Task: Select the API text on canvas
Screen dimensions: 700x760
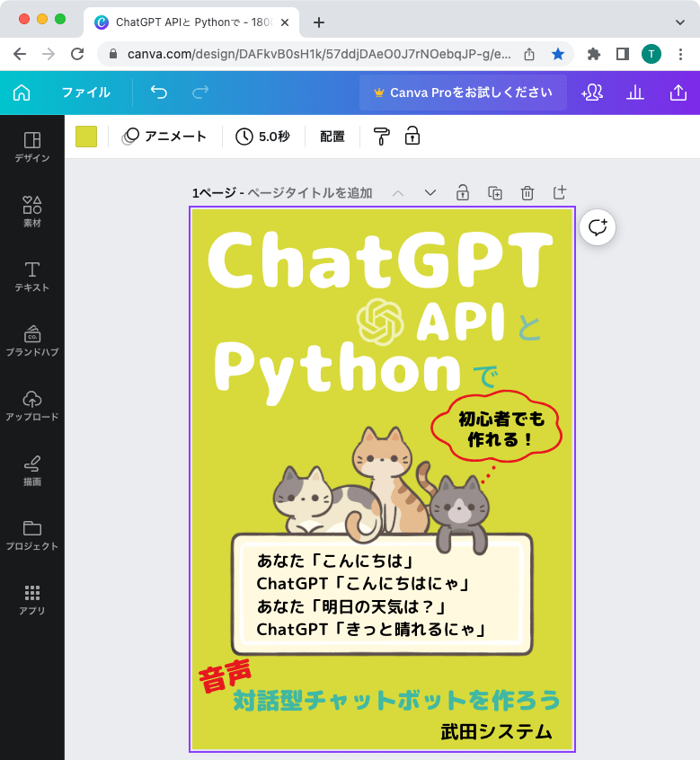Action: (460, 322)
